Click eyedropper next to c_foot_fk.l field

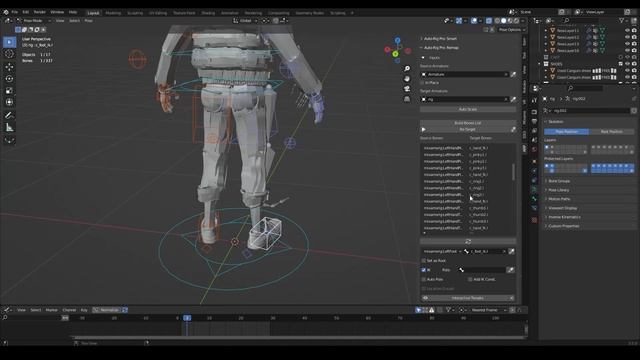[x=511, y=251]
